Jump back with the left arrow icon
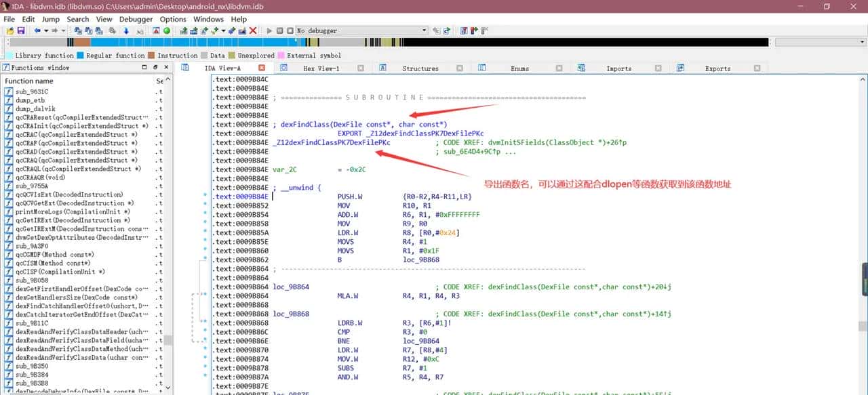The image size is (868, 395). click(37, 31)
